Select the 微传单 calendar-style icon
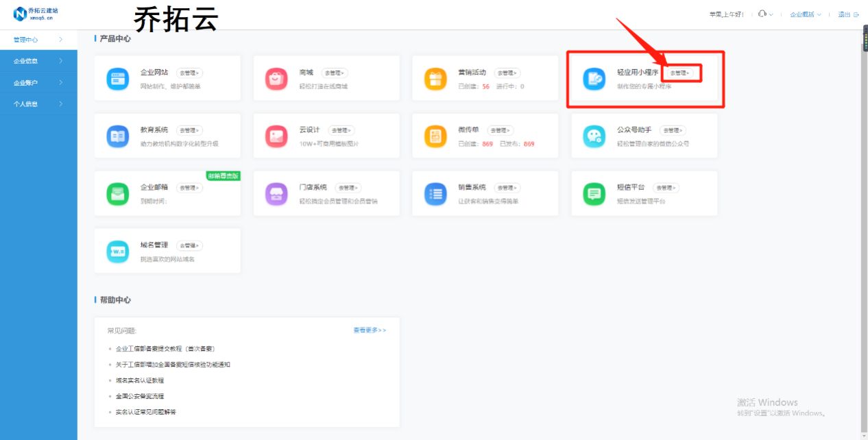This screenshot has width=868, height=440. pos(435,135)
